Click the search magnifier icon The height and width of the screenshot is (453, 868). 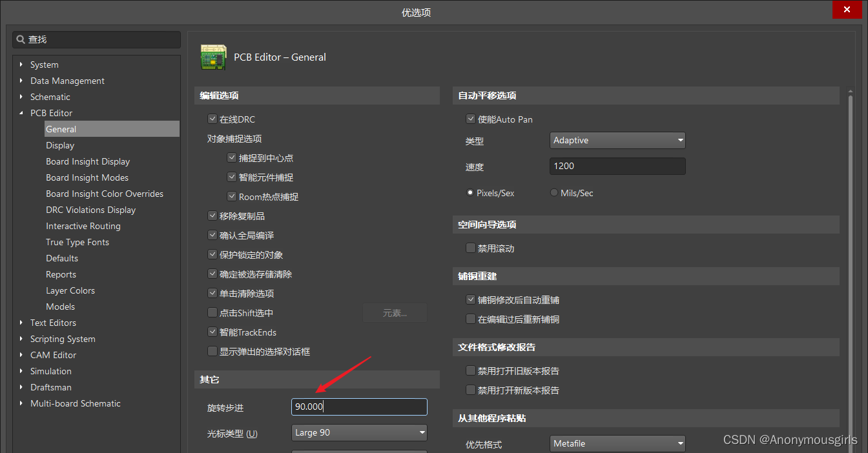pyautogui.click(x=21, y=39)
